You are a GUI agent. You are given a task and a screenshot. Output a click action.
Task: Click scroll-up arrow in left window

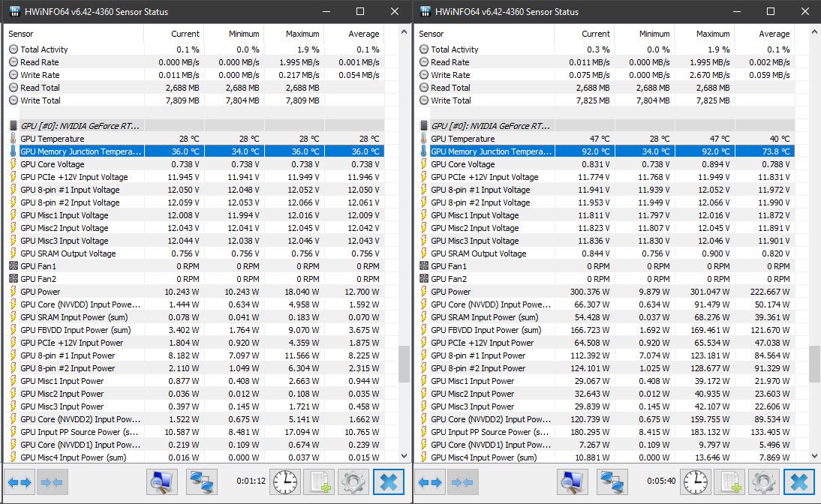(404, 32)
